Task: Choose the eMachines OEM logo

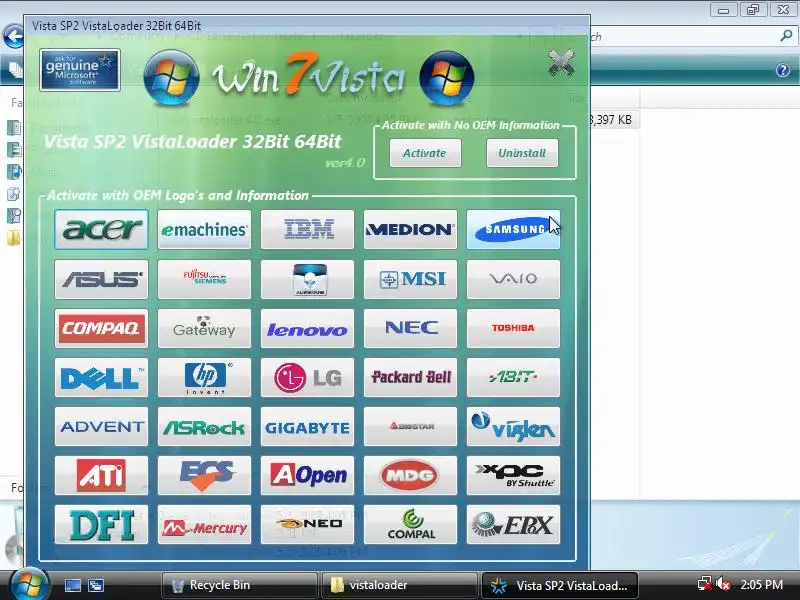Action: coord(204,230)
